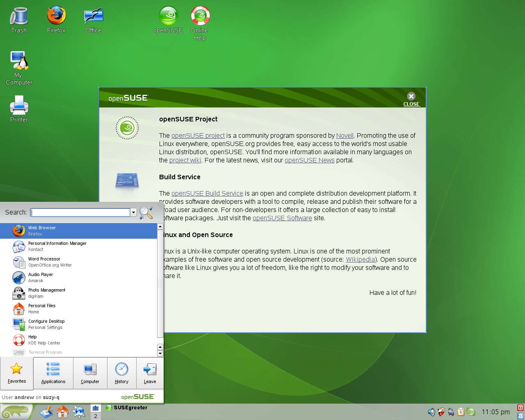Screen dimensions: 525x420
Task: Open Personal Files Home entry
Action: point(78,309)
